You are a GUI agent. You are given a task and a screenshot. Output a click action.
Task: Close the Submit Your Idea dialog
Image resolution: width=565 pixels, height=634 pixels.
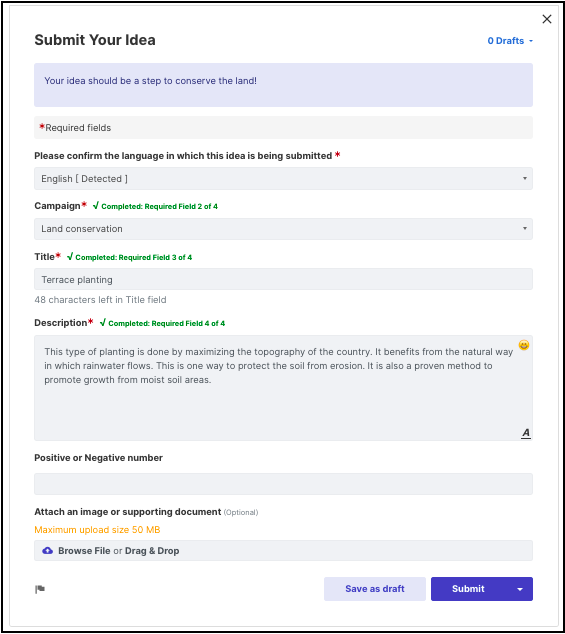point(547,19)
